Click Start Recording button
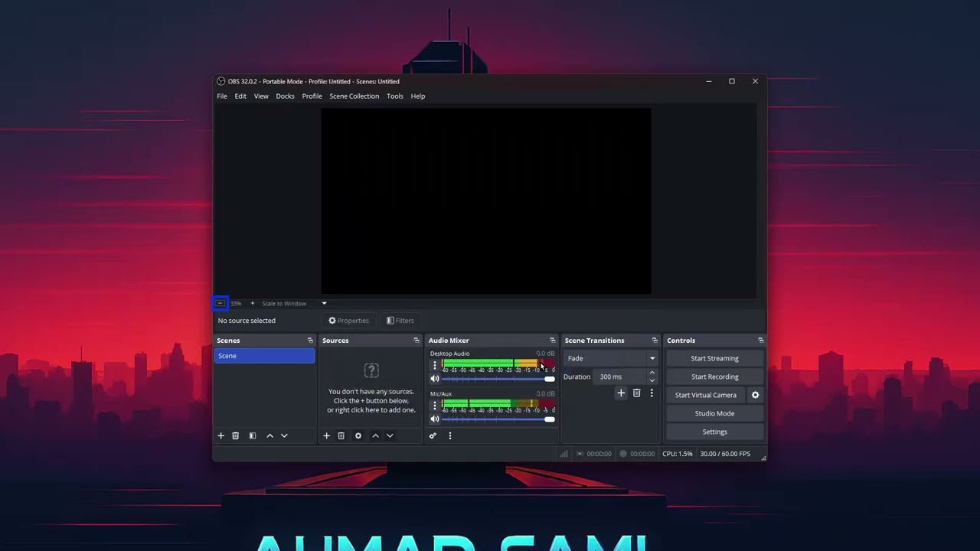Screen dimensions: 980x551 point(714,377)
